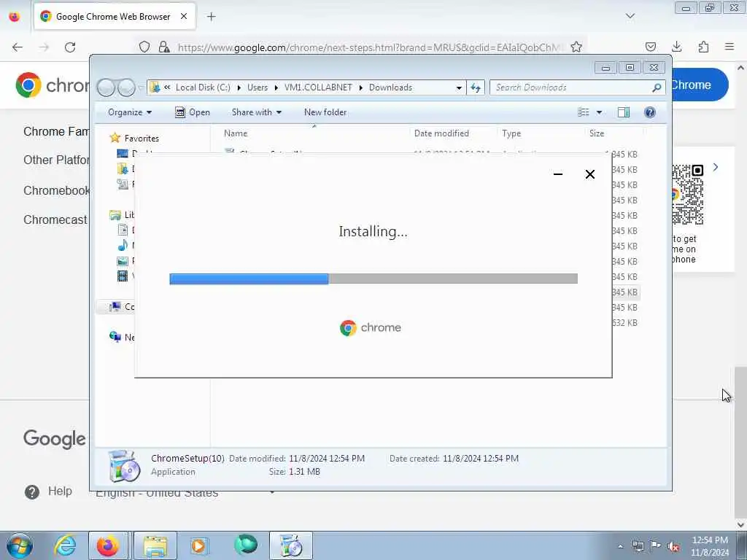Refresh the Downloads folder in Explorer
This screenshot has width=747, height=560.
pos(476,87)
